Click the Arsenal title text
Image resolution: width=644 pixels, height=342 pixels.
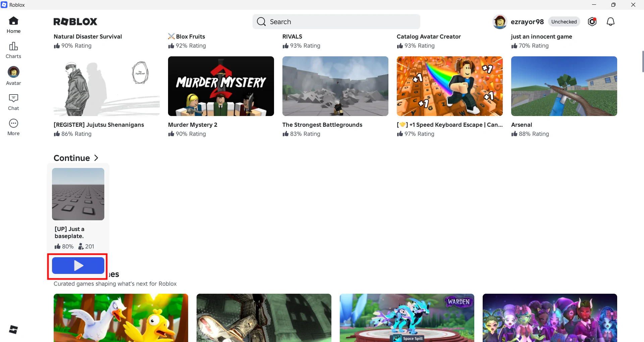(522, 125)
